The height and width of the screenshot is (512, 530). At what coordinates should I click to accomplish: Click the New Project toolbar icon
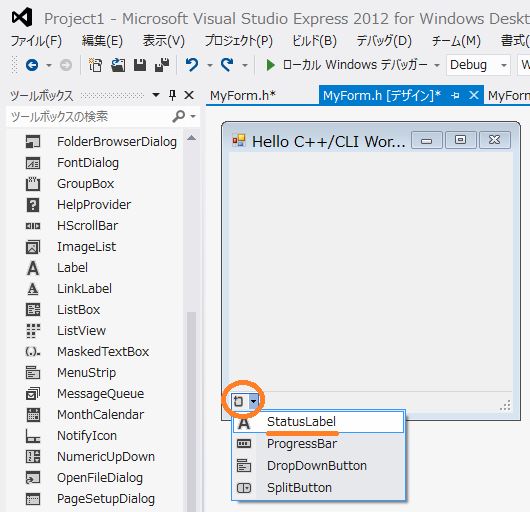95,65
